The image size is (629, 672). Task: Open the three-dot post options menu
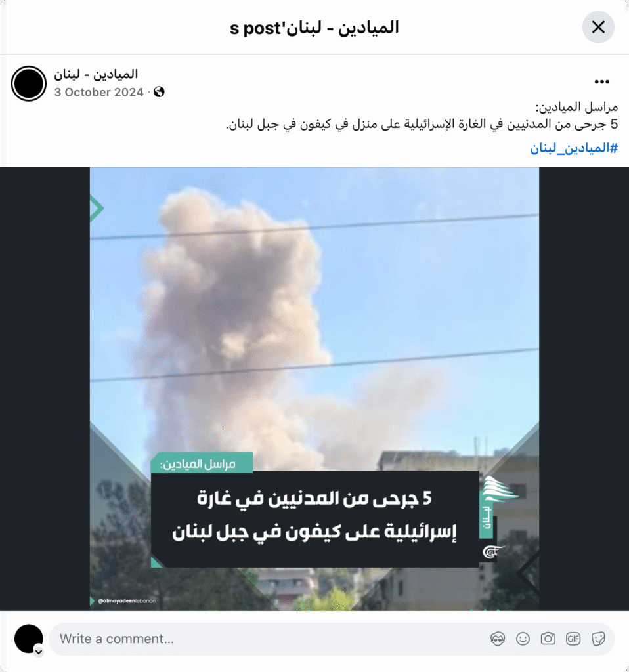pyautogui.click(x=601, y=81)
